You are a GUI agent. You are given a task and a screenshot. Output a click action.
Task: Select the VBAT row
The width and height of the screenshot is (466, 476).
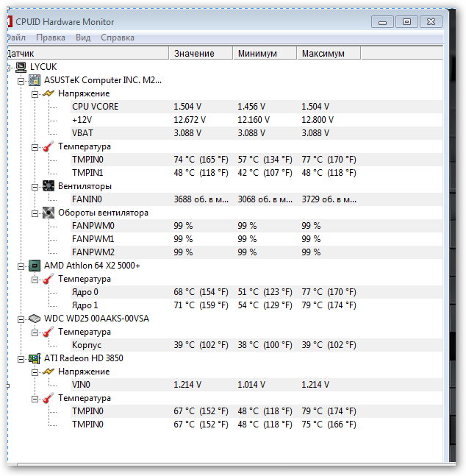coord(257,133)
